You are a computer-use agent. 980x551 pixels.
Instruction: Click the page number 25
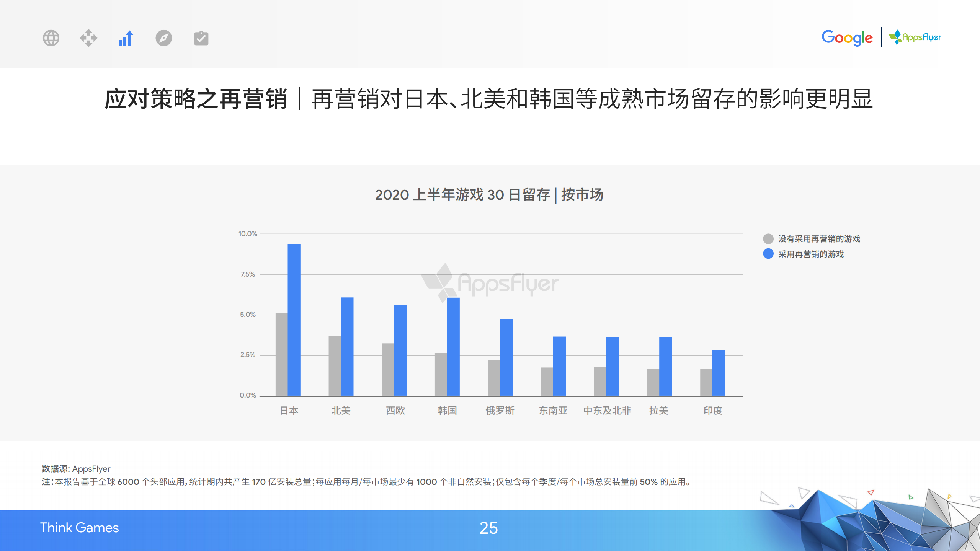coord(488,528)
